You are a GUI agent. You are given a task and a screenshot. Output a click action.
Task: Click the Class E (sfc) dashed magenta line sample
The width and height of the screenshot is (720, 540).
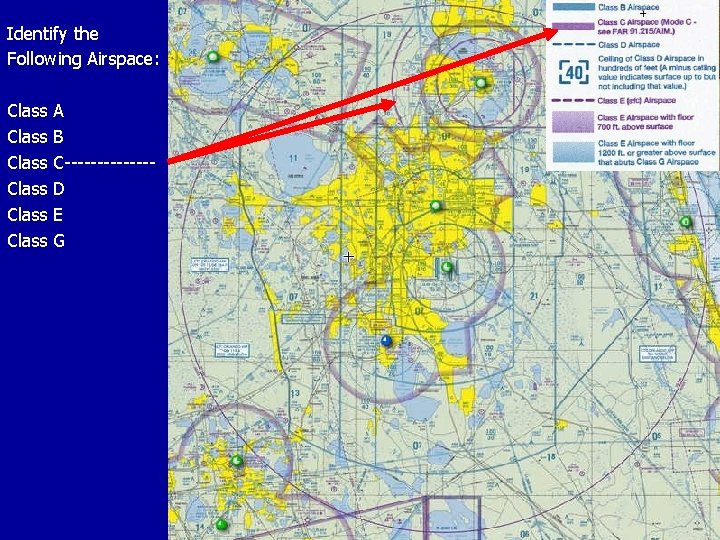(573, 101)
